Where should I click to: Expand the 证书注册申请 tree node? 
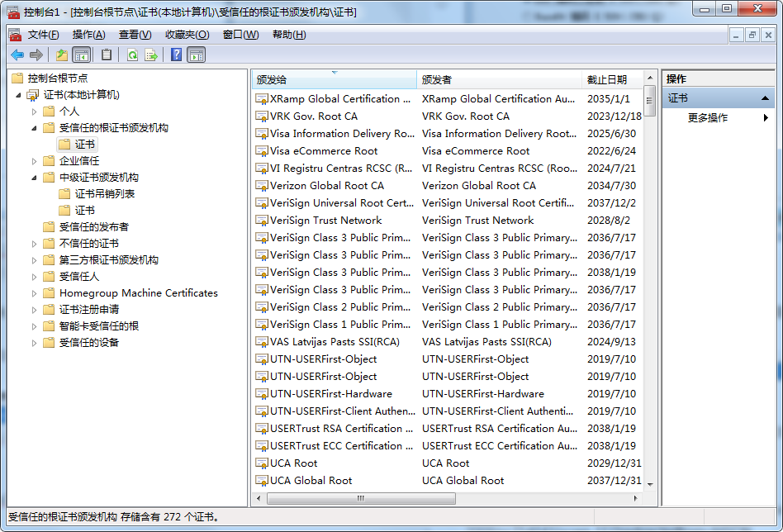34,310
